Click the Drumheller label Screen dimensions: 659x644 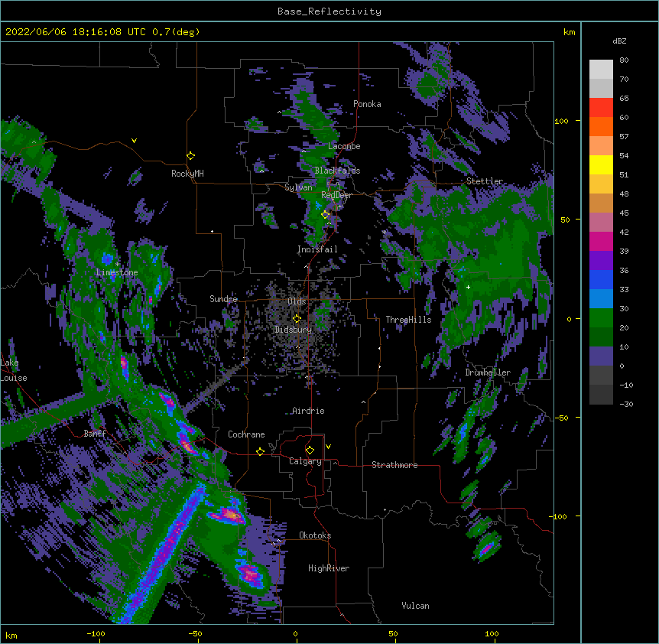coord(488,372)
